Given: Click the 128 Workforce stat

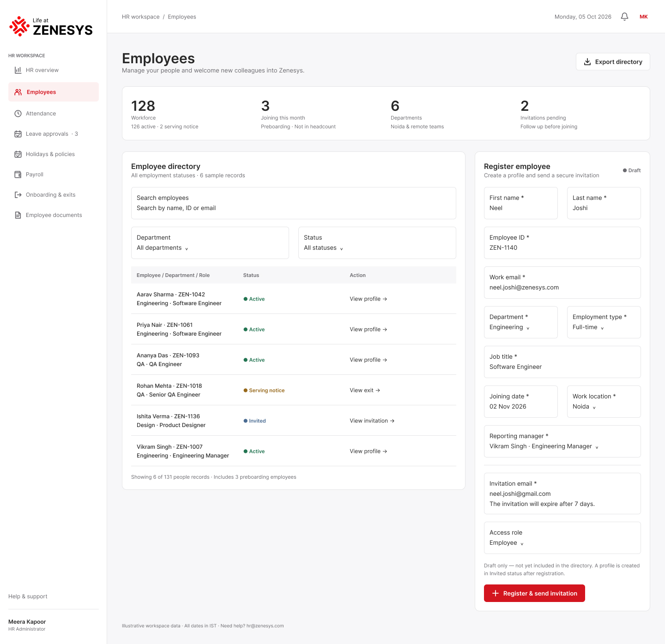Looking at the screenshot, I should (165, 114).
